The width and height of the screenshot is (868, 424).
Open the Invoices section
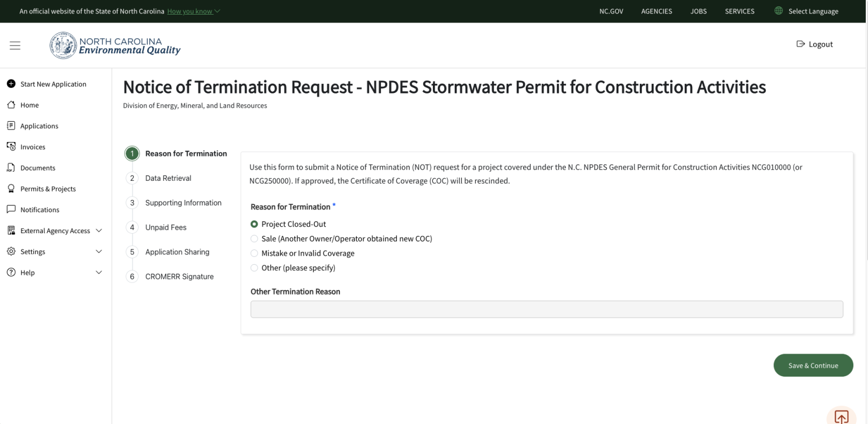point(33,146)
